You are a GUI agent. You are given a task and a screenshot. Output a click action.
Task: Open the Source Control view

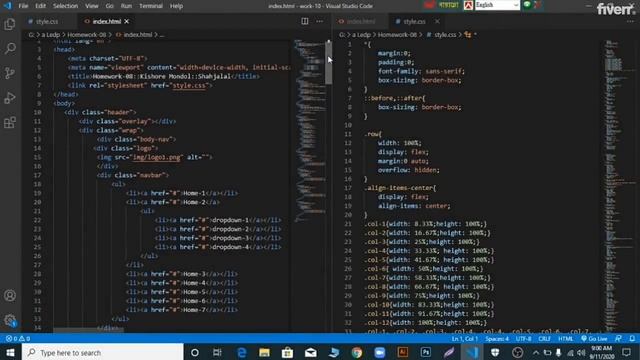click(10, 73)
